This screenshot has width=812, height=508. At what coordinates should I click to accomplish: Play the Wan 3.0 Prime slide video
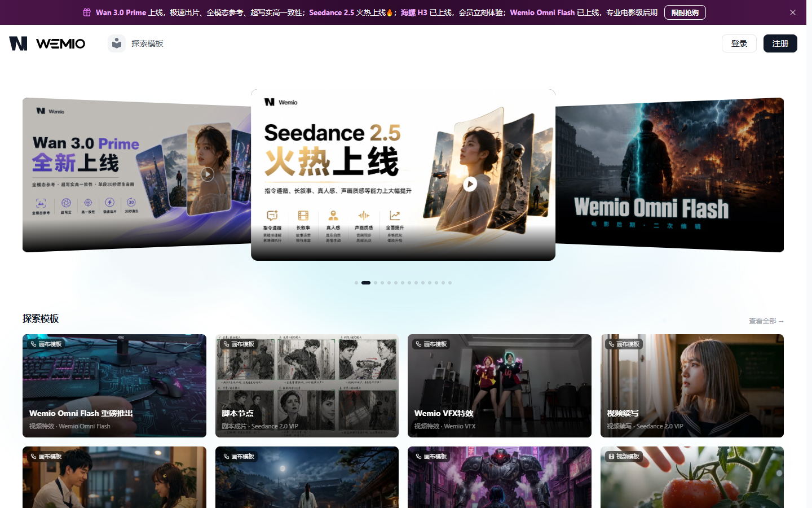point(208,174)
